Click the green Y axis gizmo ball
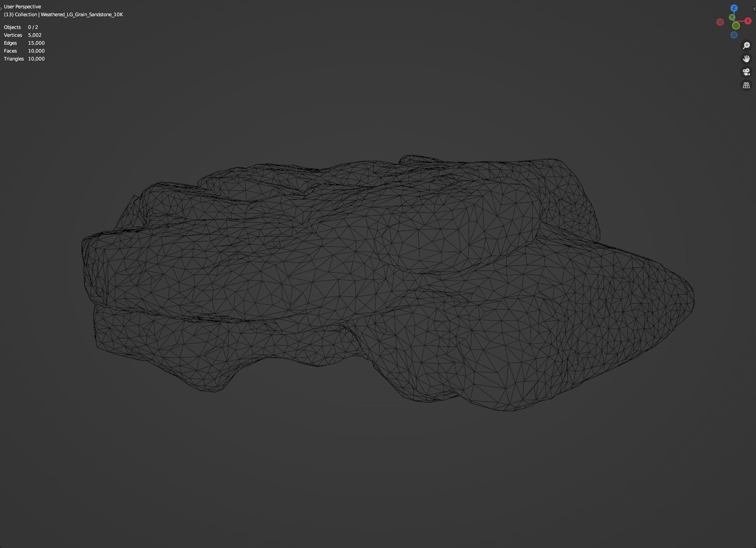 click(x=732, y=18)
